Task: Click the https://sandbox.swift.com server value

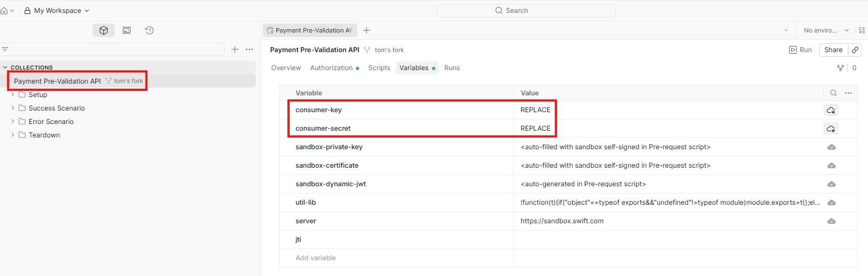Action: pos(562,221)
